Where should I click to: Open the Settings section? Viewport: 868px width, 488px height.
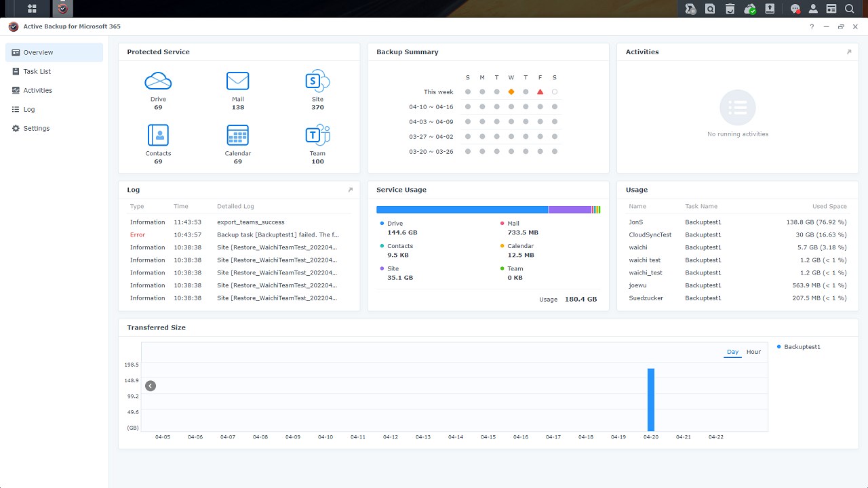54,128
